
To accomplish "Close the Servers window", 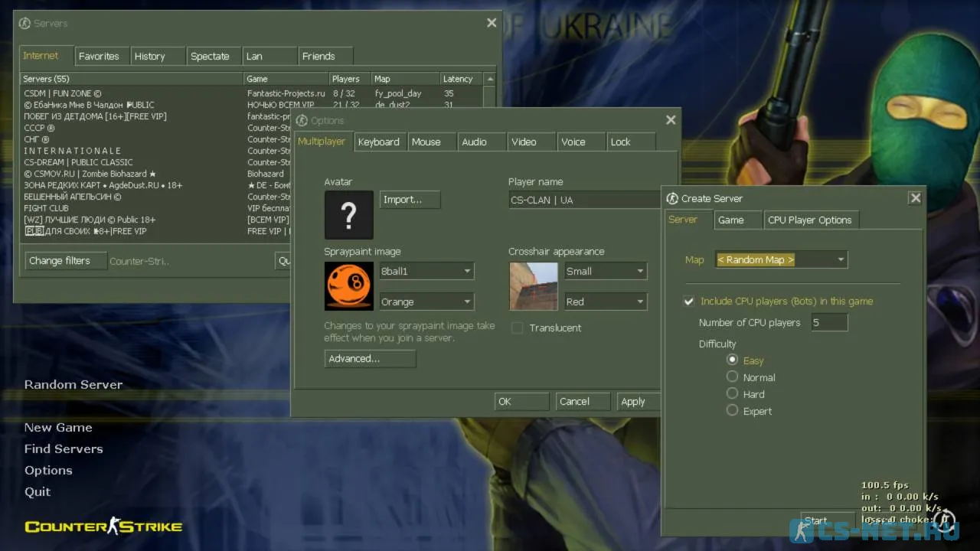I will (x=492, y=23).
